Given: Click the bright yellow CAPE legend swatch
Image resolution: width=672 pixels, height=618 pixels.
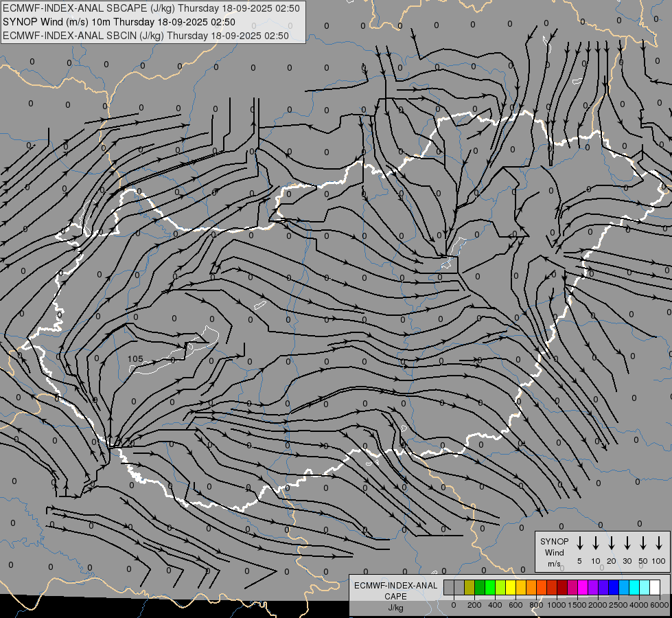Looking at the screenshot, I should (511, 587).
